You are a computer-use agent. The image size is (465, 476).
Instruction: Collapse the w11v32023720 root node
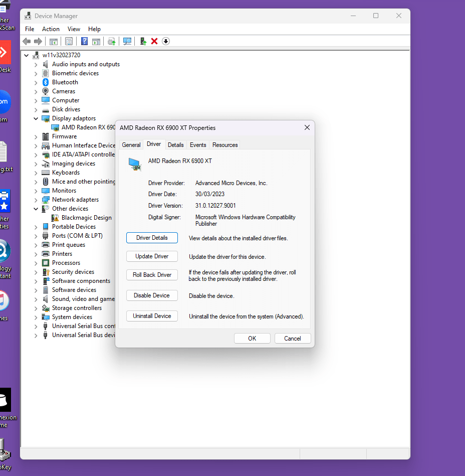(x=27, y=55)
